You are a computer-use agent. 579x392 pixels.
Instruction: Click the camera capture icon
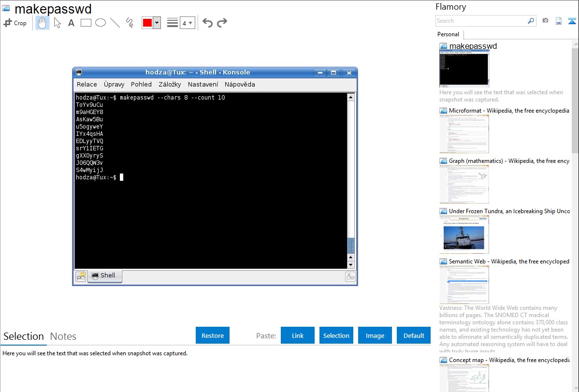(545, 21)
